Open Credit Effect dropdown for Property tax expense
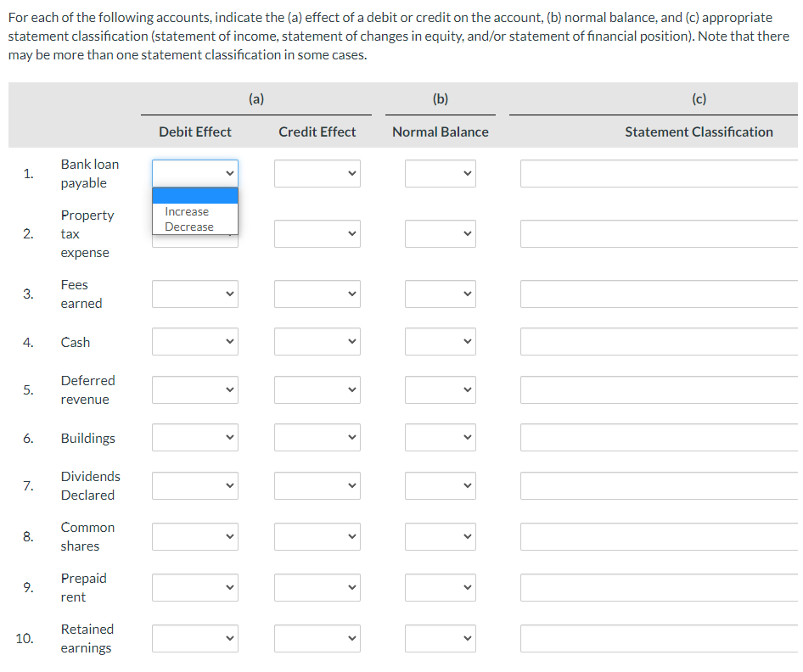This screenshot has width=803, height=672. click(x=317, y=234)
